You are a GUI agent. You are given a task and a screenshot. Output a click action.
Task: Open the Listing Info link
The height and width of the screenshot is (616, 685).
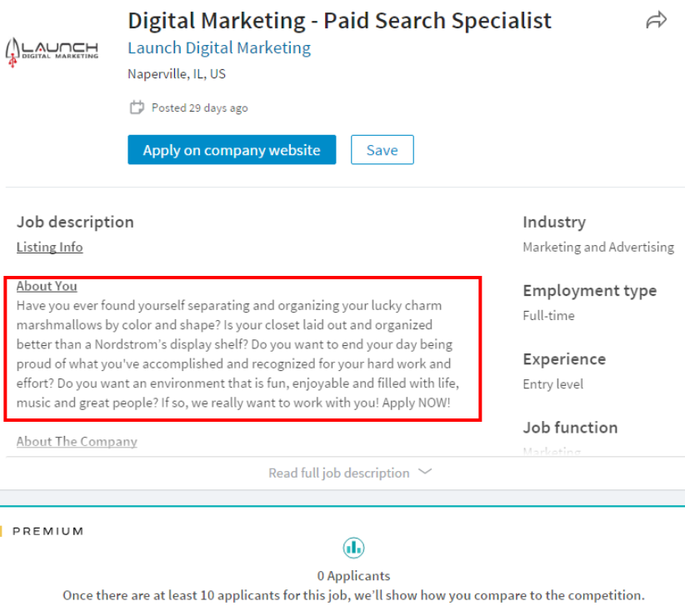click(x=49, y=247)
